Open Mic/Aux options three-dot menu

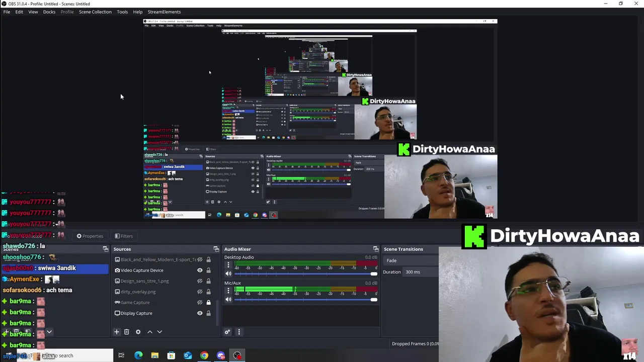228,291
